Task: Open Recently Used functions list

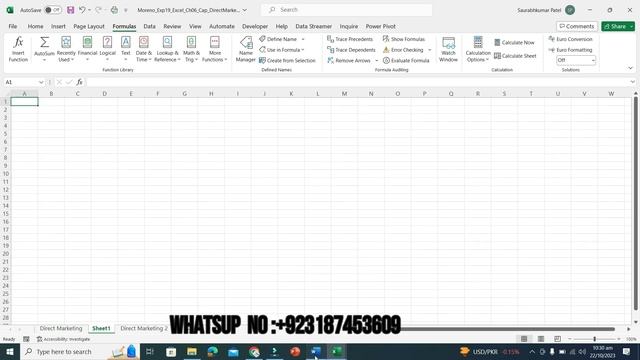Action: (66, 49)
